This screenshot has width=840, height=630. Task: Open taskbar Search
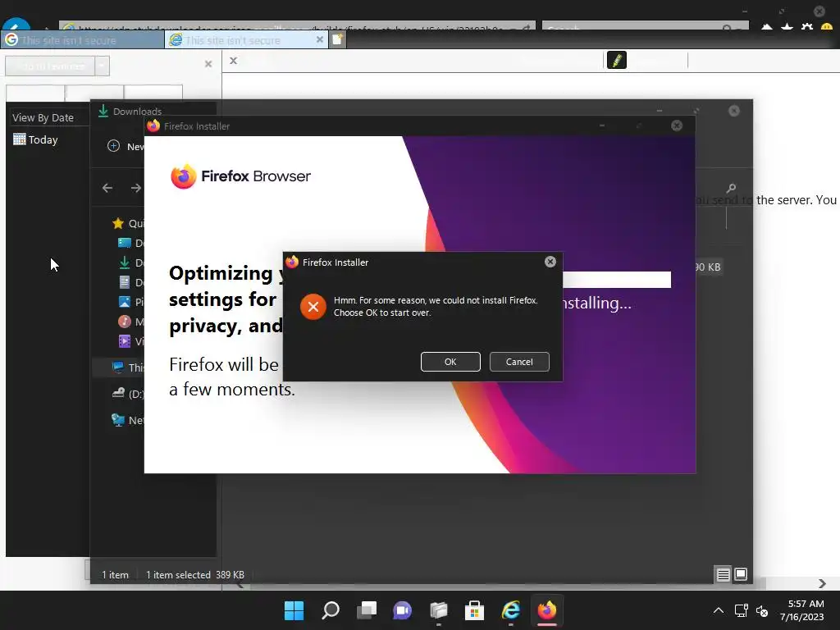[x=330, y=610]
